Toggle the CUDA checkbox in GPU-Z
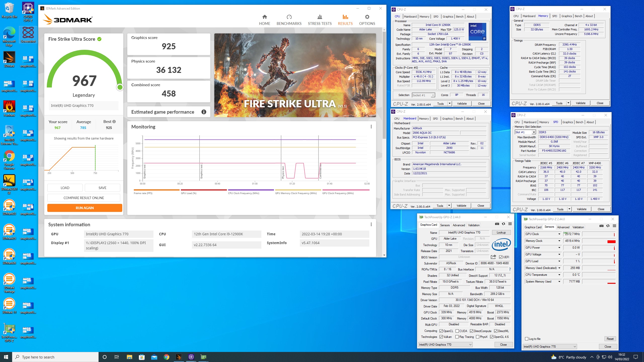This screenshot has height=362, width=644. click(457, 331)
